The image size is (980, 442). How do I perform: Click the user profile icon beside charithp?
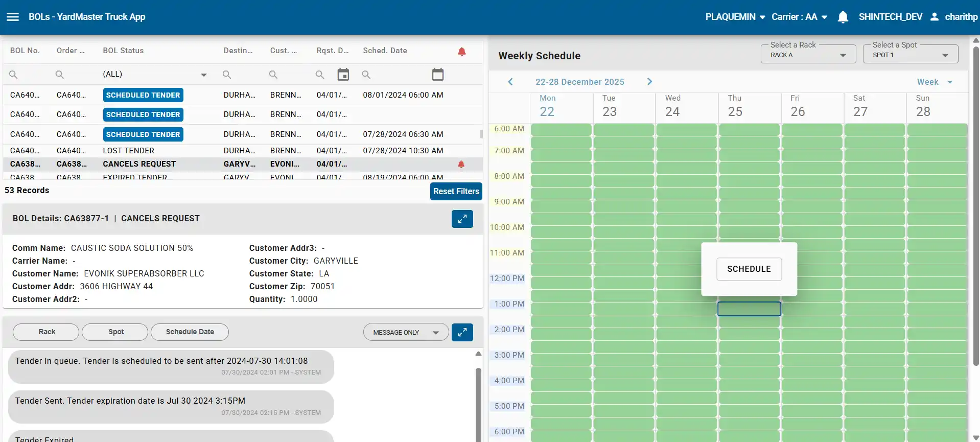[x=935, y=17]
